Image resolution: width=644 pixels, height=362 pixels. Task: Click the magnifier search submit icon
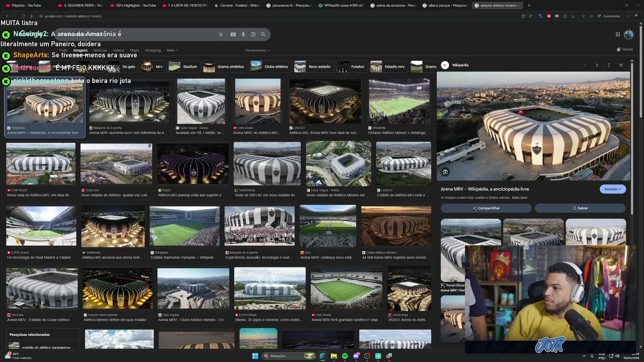pos(263,34)
